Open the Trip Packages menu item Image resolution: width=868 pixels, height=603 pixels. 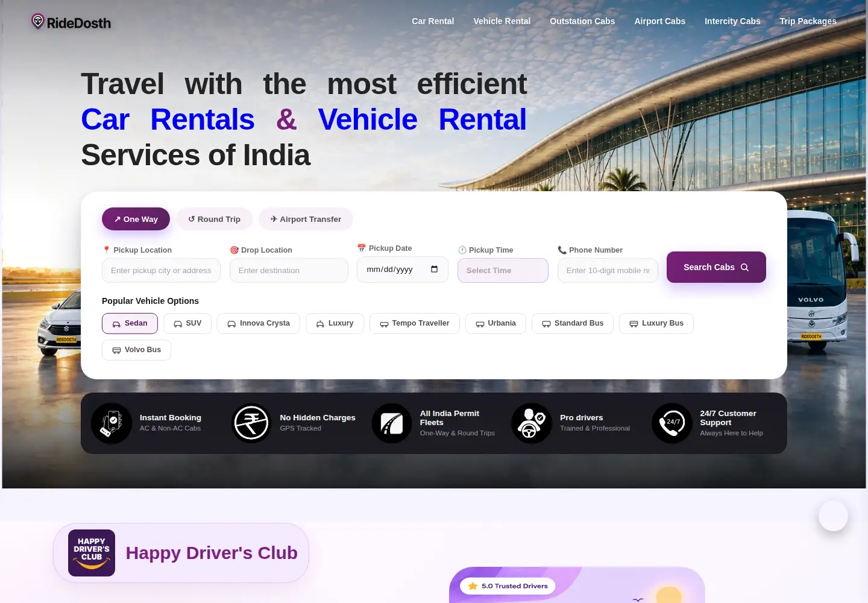pos(808,21)
